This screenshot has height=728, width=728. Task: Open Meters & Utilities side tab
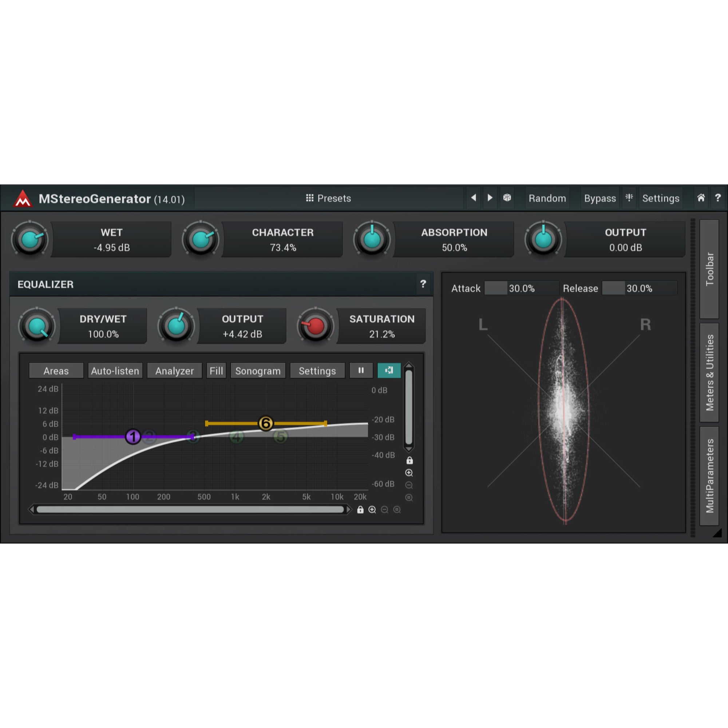point(709,373)
